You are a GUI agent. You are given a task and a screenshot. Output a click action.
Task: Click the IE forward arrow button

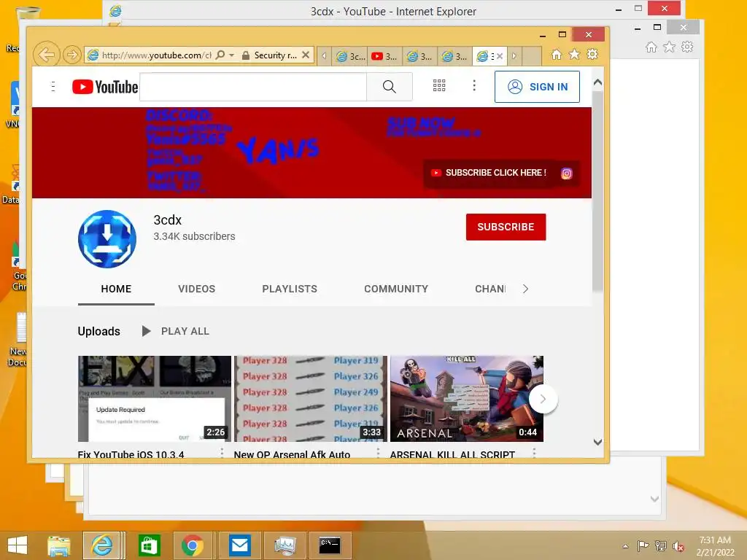(72, 55)
